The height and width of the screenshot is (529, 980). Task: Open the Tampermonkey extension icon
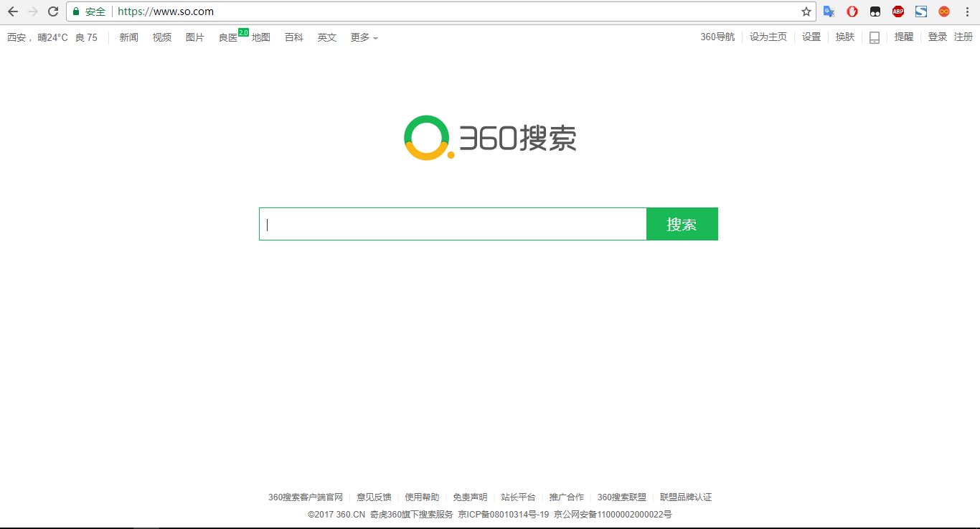point(875,11)
